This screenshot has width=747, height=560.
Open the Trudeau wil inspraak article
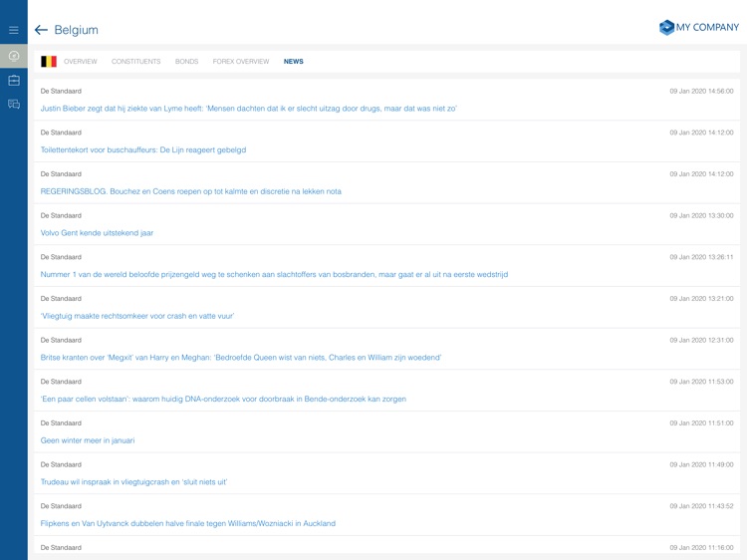click(133, 482)
